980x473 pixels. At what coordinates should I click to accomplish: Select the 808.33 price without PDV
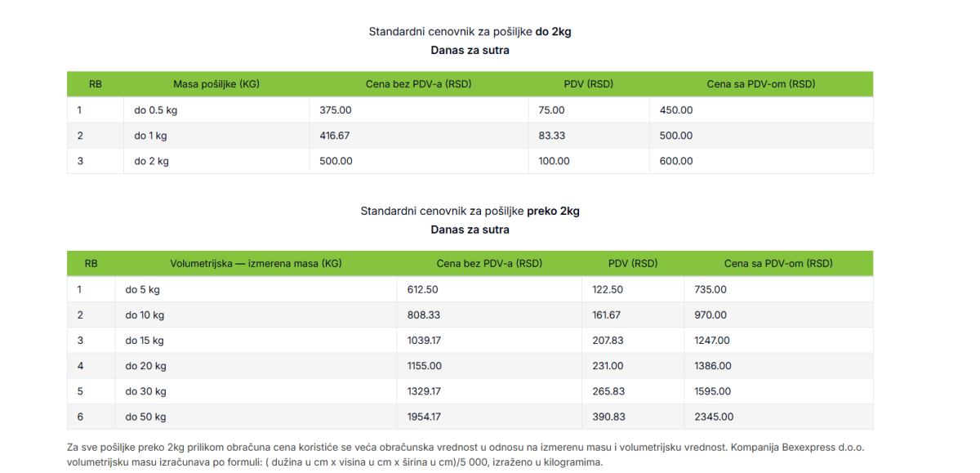[424, 315]
